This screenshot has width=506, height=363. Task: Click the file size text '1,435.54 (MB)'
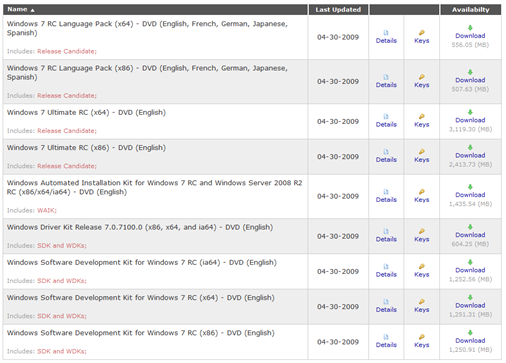pyautogui.click(x=470, y=204)
